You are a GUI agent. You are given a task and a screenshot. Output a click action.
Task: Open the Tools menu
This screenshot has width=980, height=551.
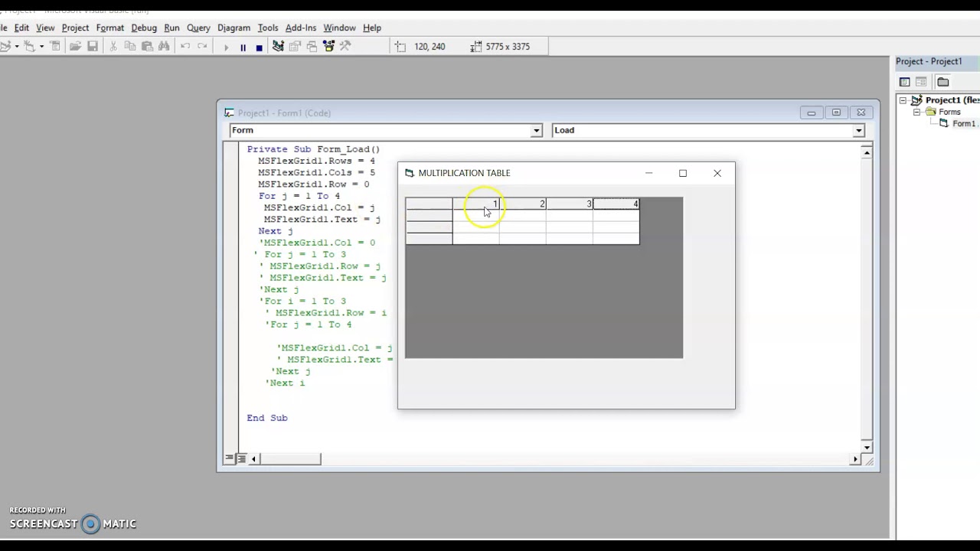click(x=268, y=28)
